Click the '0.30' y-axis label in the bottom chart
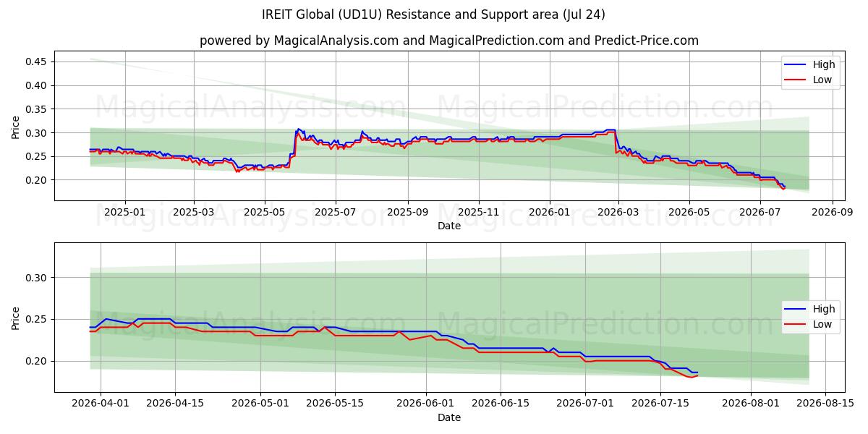Viewport: 868px width, 434px height. coord(38,278)
